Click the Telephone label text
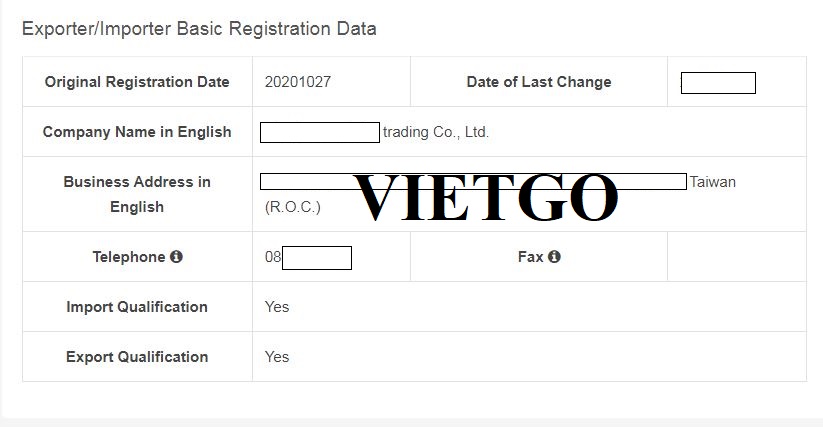Viewport: 823px width, 427px height. point(128,257)
